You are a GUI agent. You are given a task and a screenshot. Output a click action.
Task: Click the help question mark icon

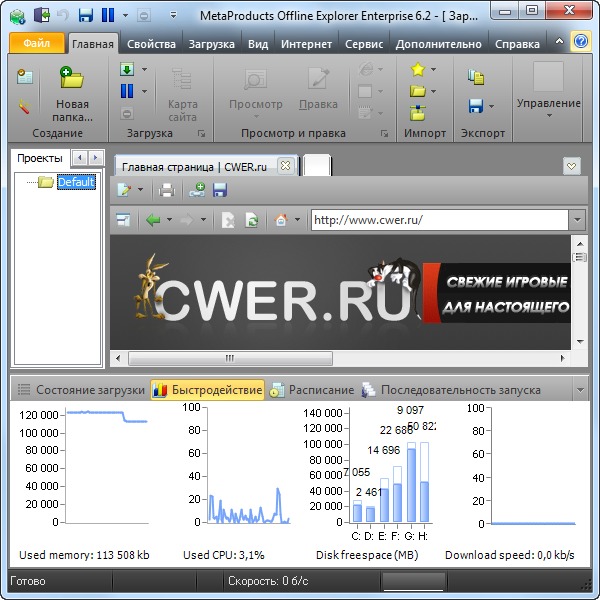(x=580, y=42)
